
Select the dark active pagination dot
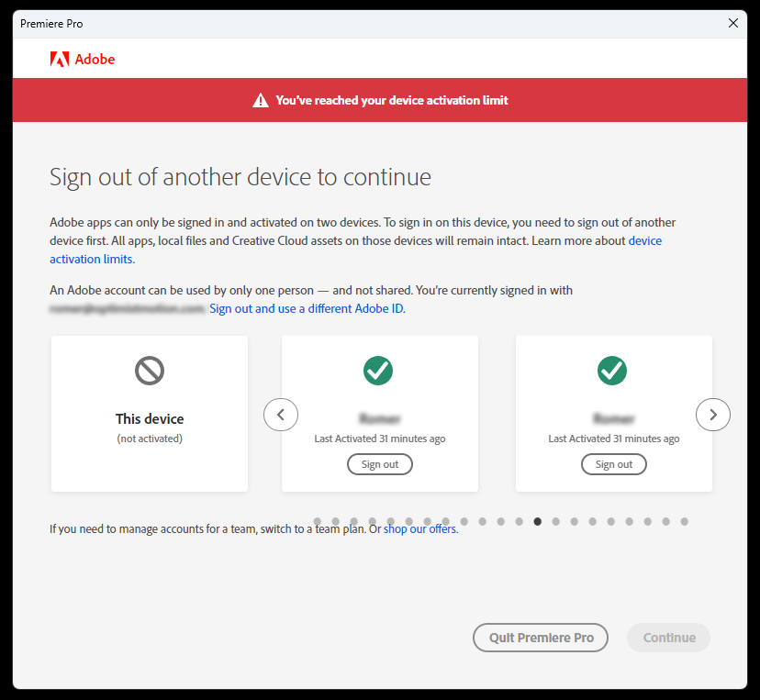pyautogui.click(x=538, y=521)
